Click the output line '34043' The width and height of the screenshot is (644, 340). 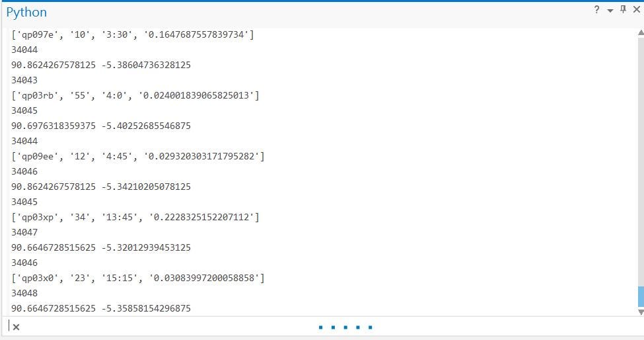pos(24,80)
